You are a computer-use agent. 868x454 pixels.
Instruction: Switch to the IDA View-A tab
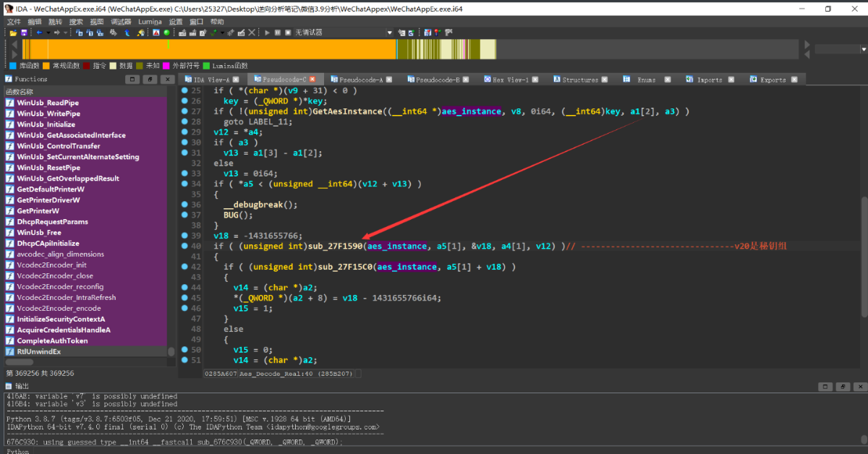211,80
